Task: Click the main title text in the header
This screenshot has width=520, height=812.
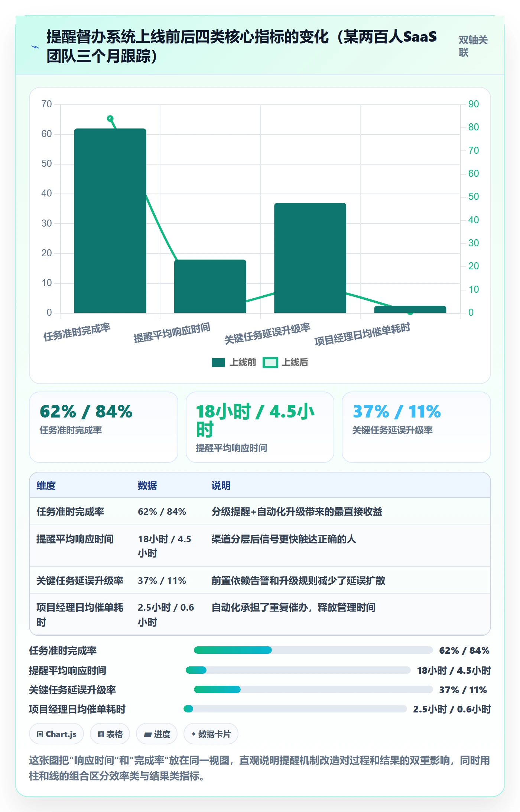Action: [241, 46]
